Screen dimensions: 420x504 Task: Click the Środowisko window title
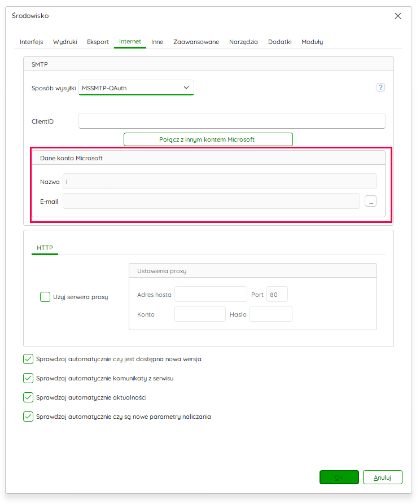pyautogui.click(x=30, y=16)
